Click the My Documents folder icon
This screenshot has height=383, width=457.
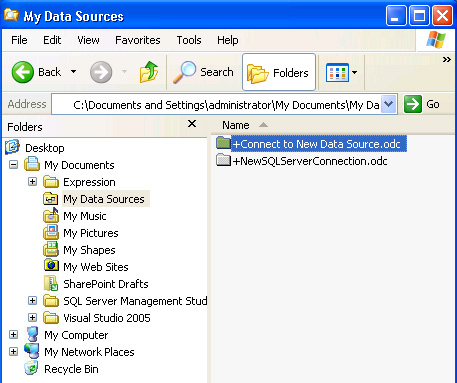pos(32,164)
